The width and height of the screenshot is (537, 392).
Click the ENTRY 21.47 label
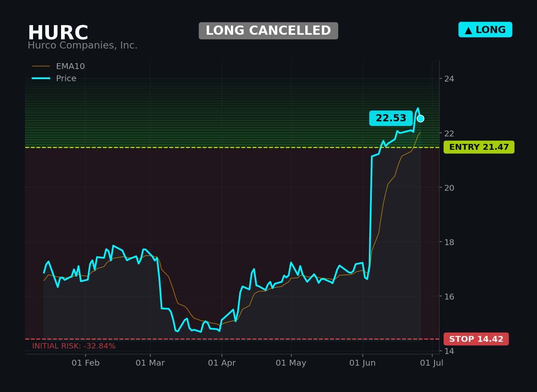[x=479, y=147]
